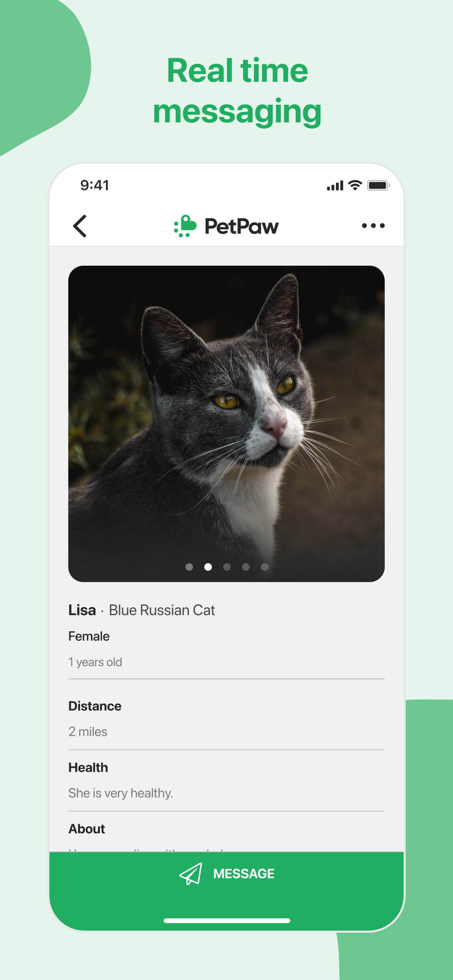453x980 pixels.
Task: Tap the back arrow icon
Action: pyautogui.click(x=80, y=226)
